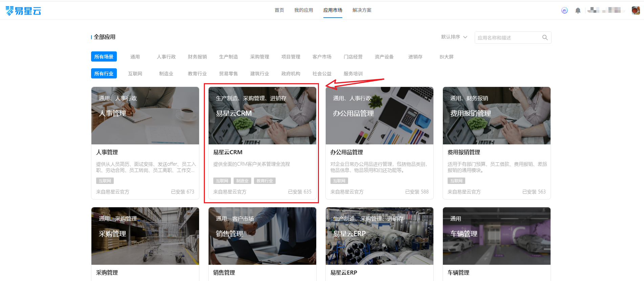Filter scenes by 采购管理
This screenshot has height=281, width=644.
coord(260,57)
